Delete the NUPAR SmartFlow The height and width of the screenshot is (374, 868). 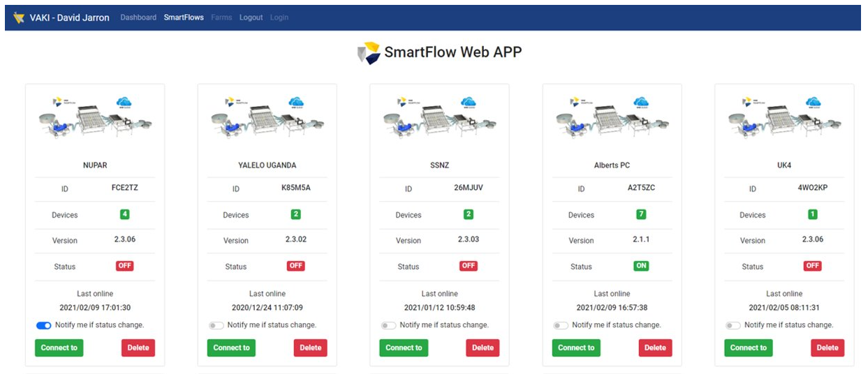[138, 347]
